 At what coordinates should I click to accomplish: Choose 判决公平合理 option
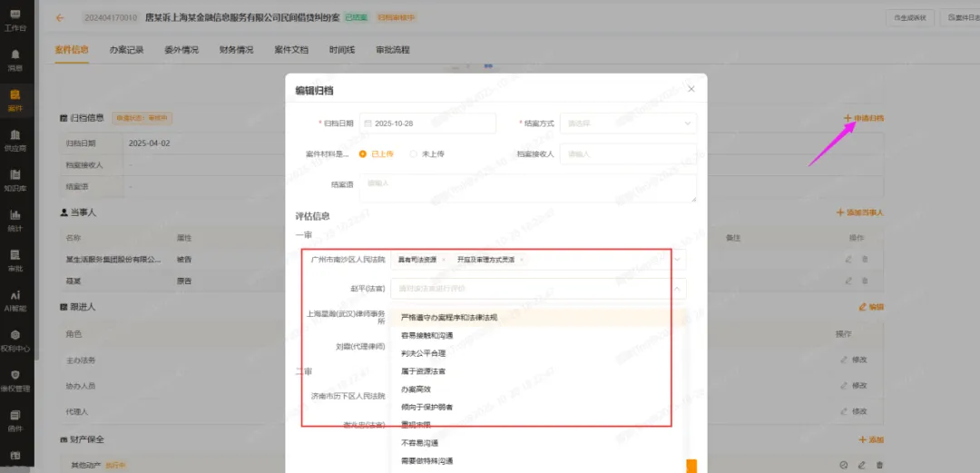pos(537,353)
